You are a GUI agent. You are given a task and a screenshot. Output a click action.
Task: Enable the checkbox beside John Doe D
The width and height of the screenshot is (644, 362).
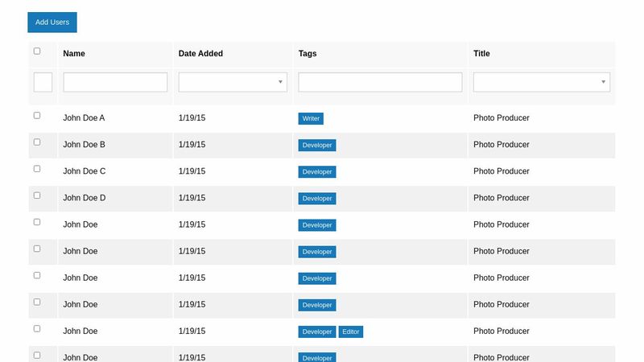tap(37, 195)
